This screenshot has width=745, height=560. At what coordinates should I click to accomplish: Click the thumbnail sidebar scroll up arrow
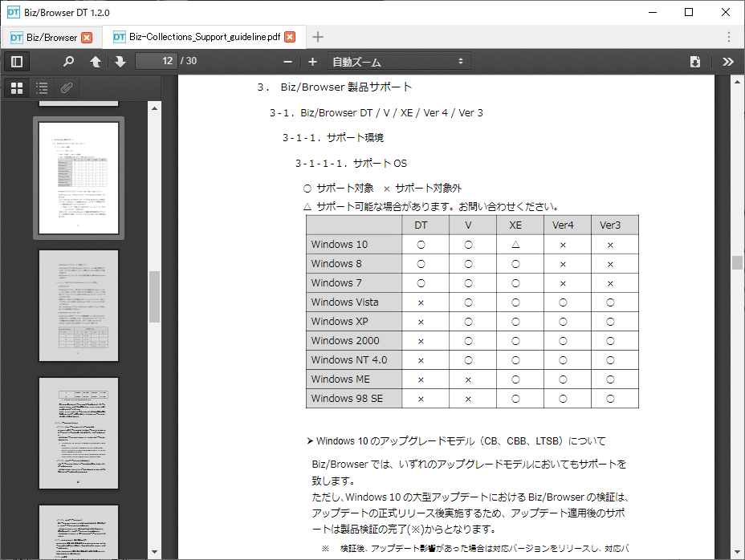[x=154, y=109]
